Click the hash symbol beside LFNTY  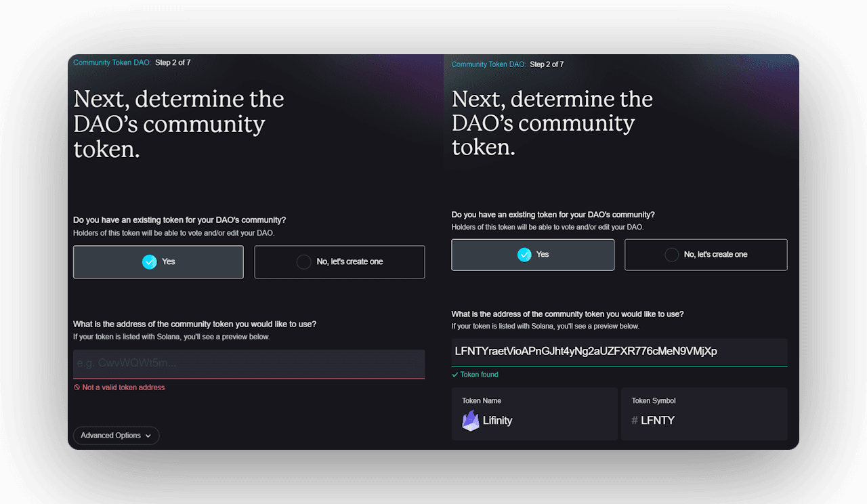[x=635, y=421]
